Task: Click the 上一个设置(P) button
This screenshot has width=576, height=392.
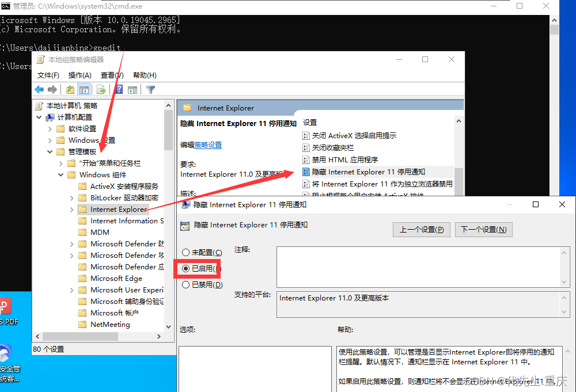Action: pyautogui.click(x=422, y=230)
